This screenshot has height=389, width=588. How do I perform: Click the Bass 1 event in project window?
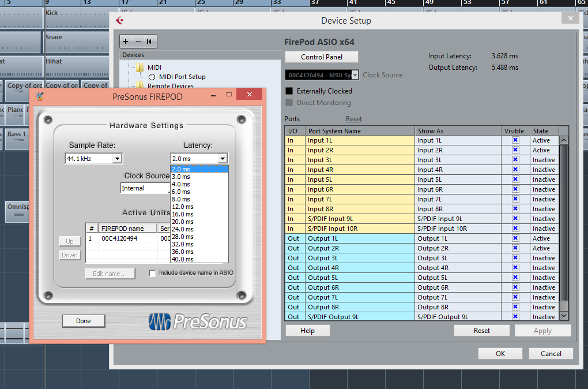click(17, 139)
